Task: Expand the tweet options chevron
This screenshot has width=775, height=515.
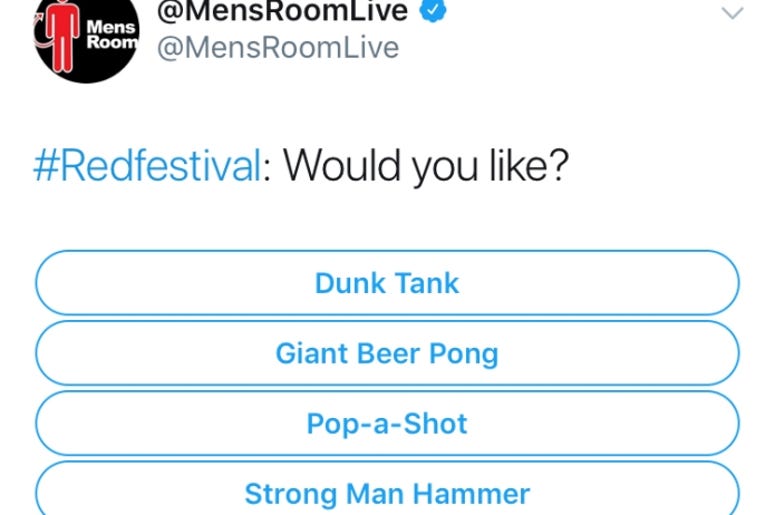Action: pos(732,13)
